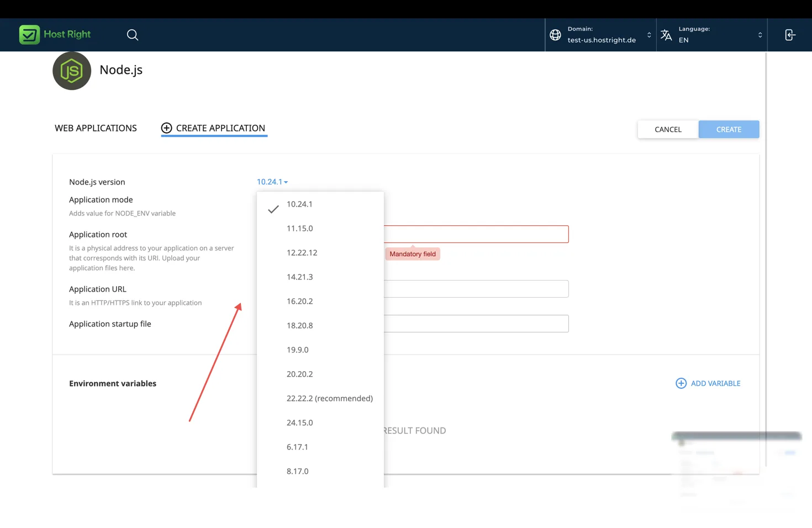Open the search magnifier icon
812x528 pixels.
(x=133, y=35)
